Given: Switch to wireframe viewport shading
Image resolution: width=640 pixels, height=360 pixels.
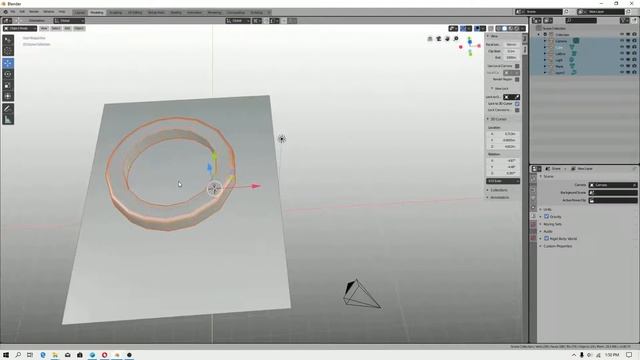Looking at the screenshot, I should [499, 29].
